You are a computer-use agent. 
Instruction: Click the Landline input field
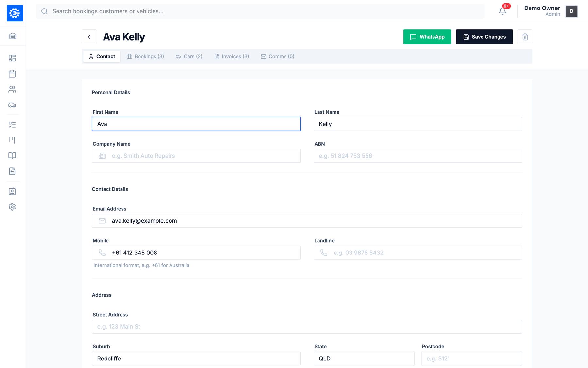click(x=418, y=253)
